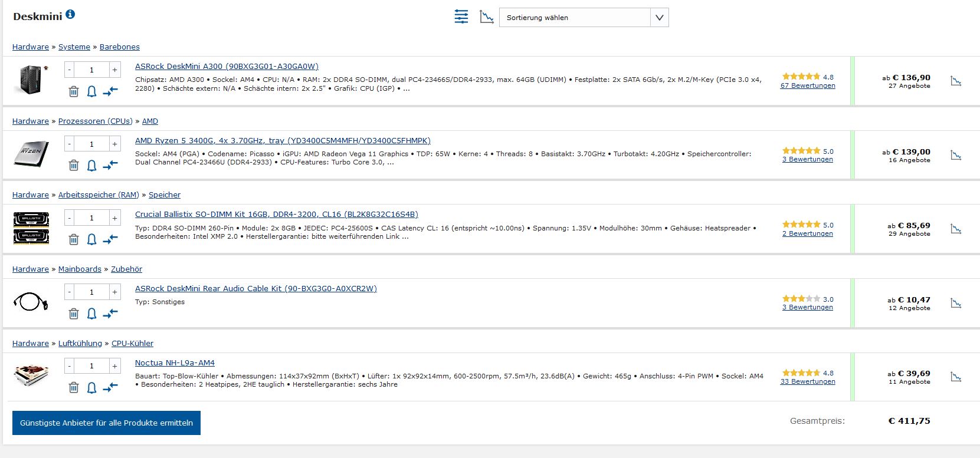980x458 pixels.
Task: Set price alert bell for Rear Audio Cable Kit
Action: [x=92, y=314]
